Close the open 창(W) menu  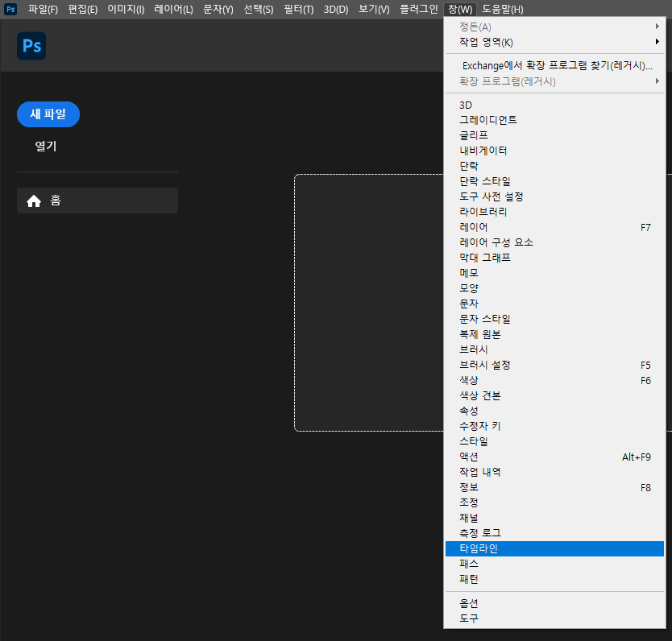point(460,9)
